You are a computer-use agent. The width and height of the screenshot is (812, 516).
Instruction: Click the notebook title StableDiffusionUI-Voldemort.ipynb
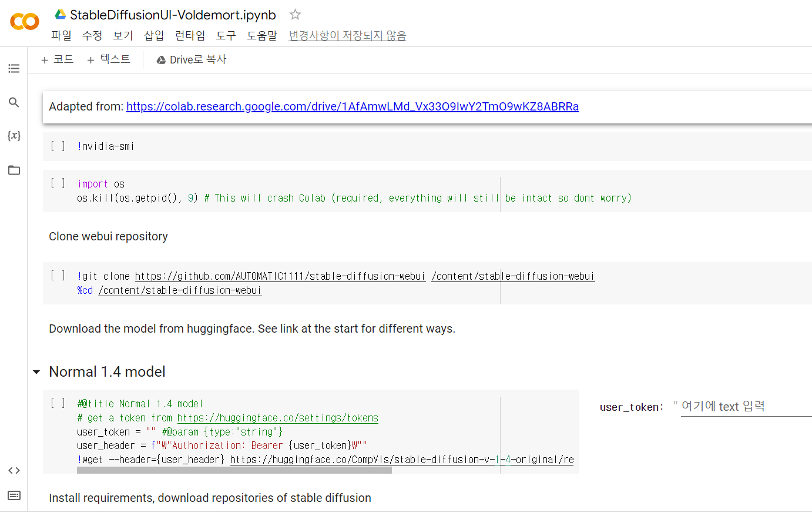click(173, 15)
